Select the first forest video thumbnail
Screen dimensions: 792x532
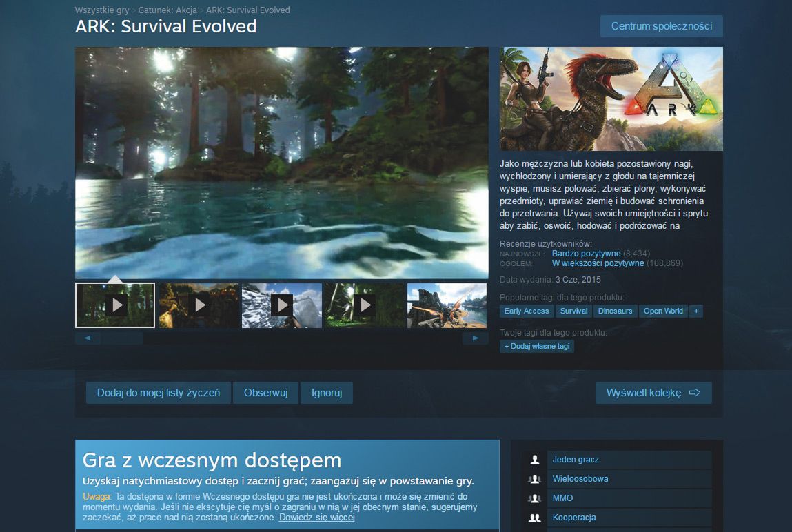pyautogui.click(x=115, y=305)
